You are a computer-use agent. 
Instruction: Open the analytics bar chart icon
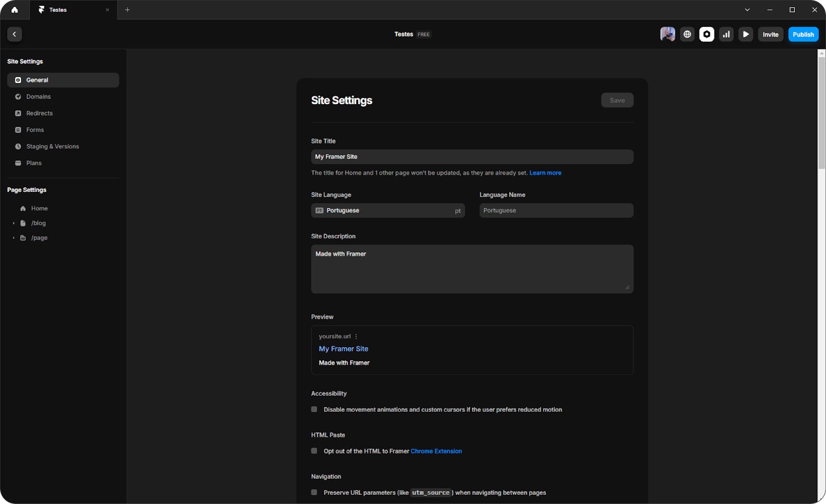coord(726,34)
